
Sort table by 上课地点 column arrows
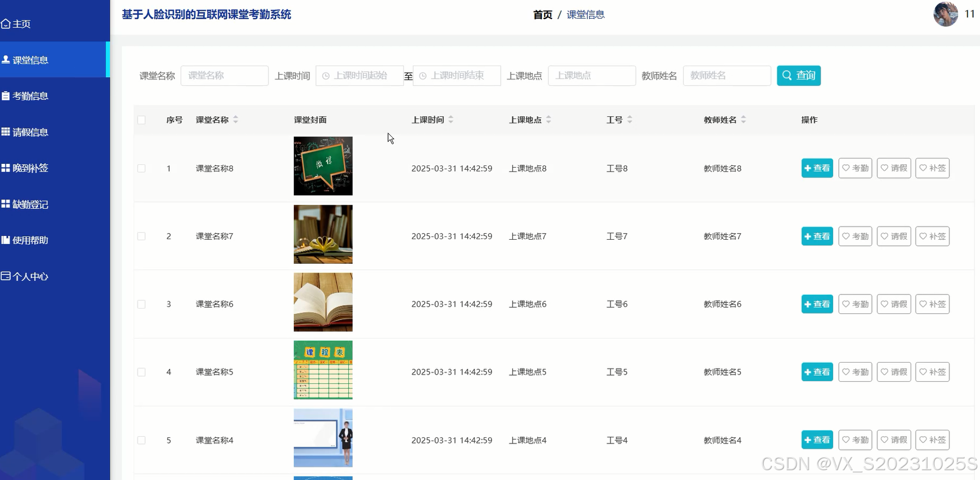[549, 120]
